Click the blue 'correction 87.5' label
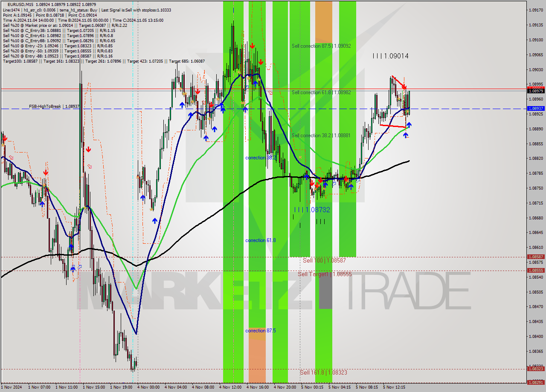This screenshot has width=546, height=392. (261, 331)
